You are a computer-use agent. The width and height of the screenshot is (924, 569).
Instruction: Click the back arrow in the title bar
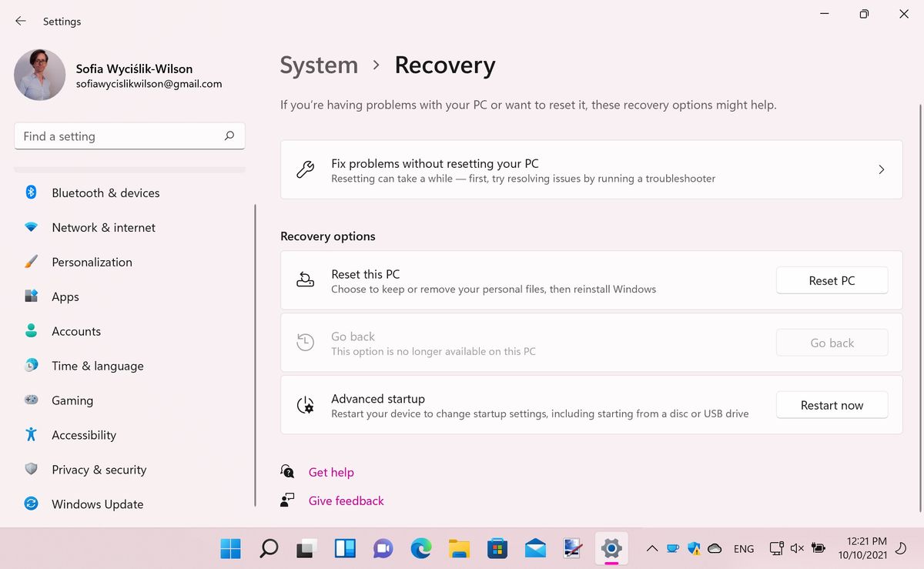[x=20, y=22]
